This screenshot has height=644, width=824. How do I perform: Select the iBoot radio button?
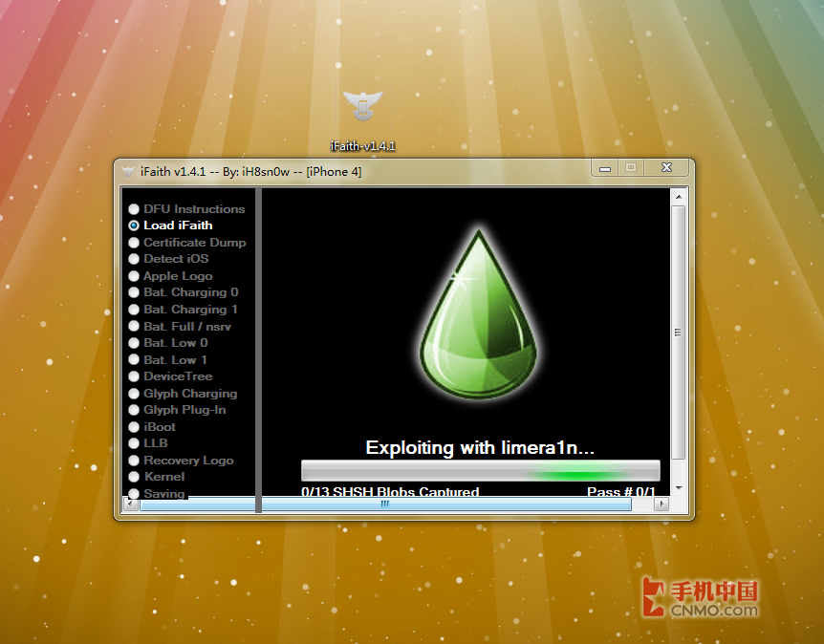[134, 427]
